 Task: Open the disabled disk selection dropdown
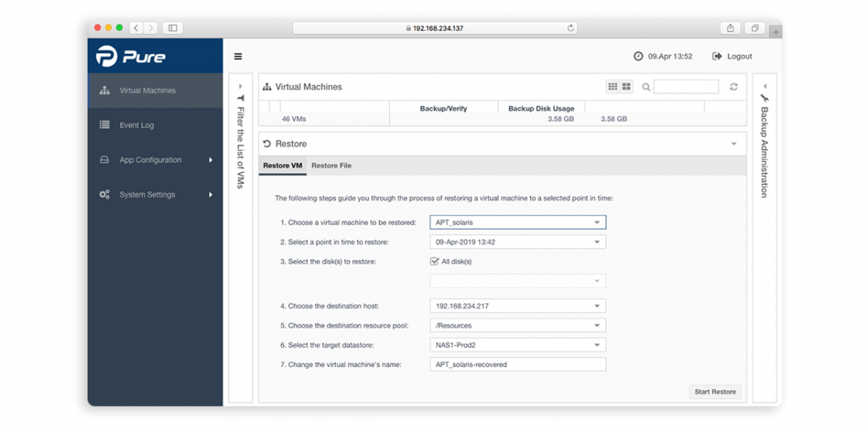(x=518, y=281)
